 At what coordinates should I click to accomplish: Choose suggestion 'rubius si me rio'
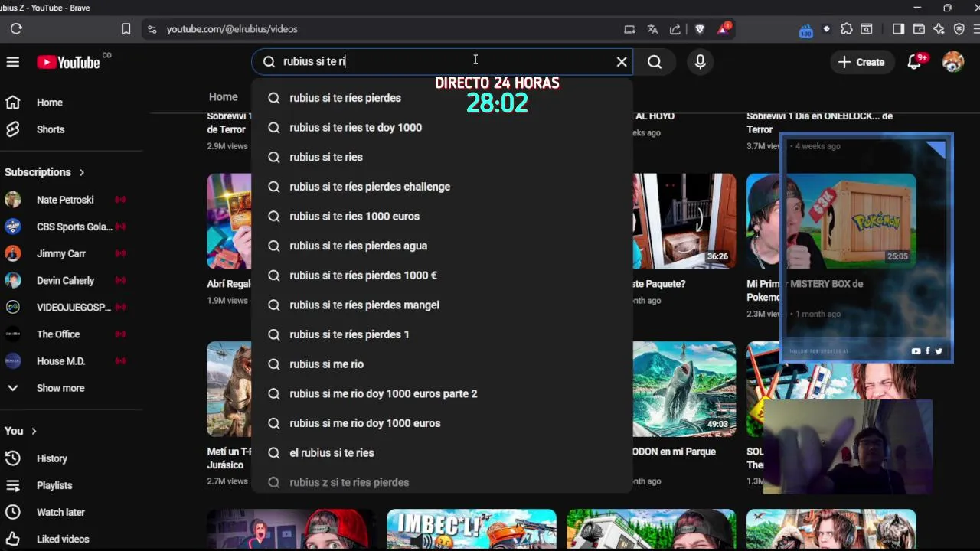coord(442,364)
